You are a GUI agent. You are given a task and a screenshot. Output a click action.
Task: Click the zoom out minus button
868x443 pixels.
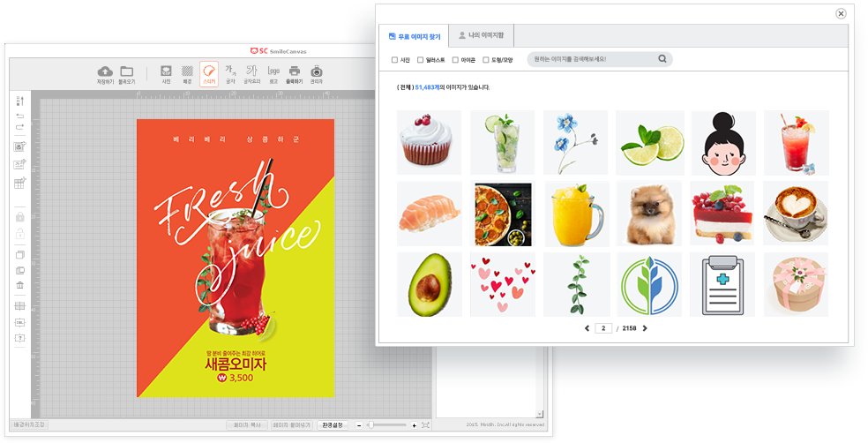point(359,425)
